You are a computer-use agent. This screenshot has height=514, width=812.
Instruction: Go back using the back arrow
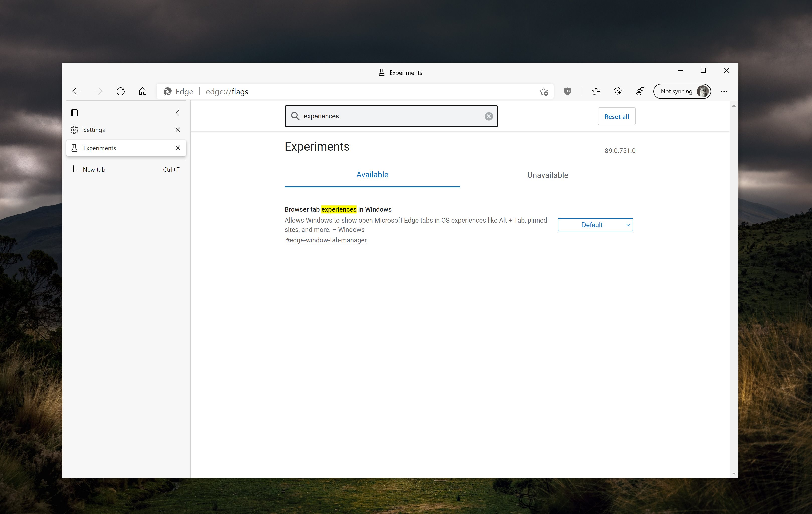pos(76,91)
